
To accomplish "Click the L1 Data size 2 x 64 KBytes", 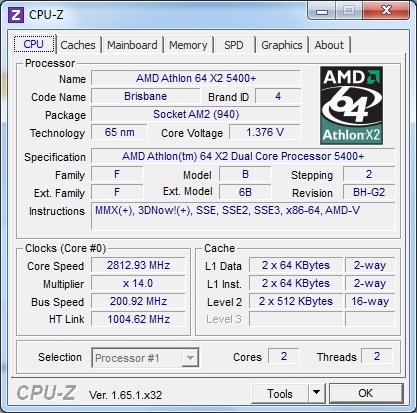I will point(296,265).
